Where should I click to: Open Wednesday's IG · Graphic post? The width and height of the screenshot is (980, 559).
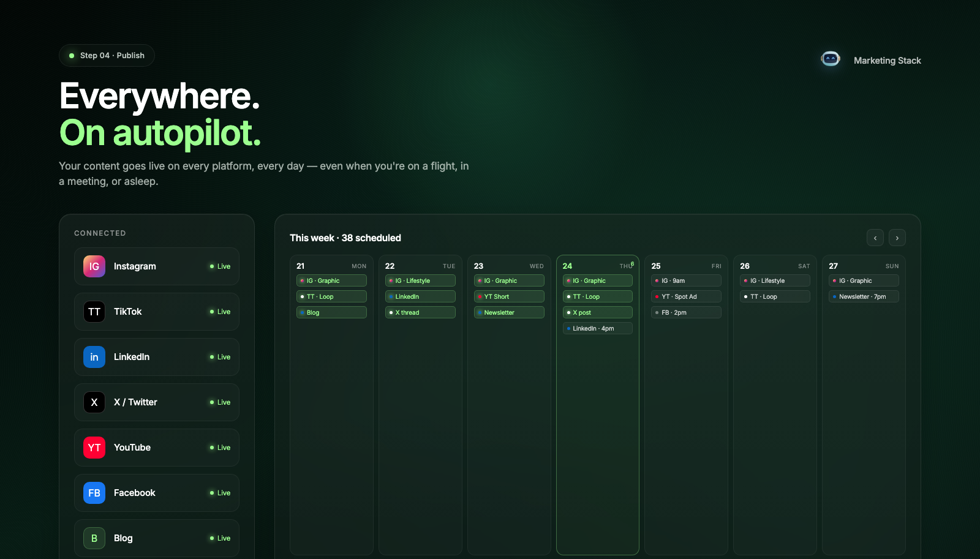click(509, 280)
